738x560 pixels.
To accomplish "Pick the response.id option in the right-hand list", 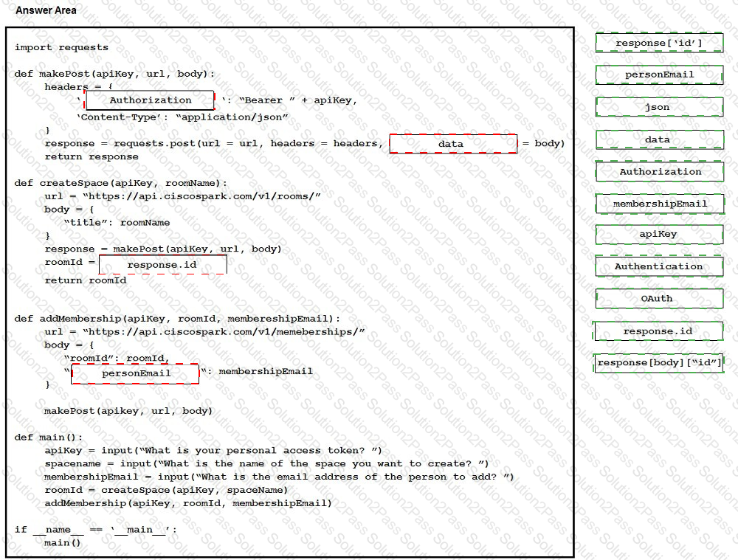I will [658, 331].
